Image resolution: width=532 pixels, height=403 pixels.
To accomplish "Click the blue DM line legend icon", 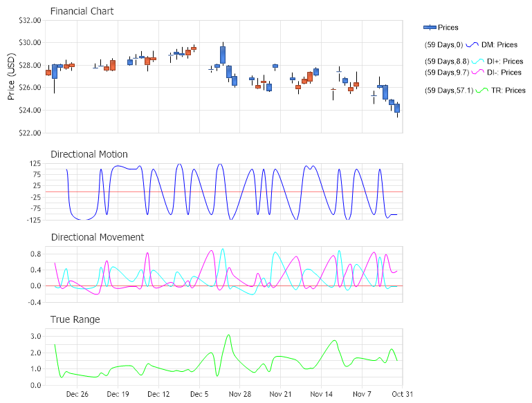I will pos(473,44).
